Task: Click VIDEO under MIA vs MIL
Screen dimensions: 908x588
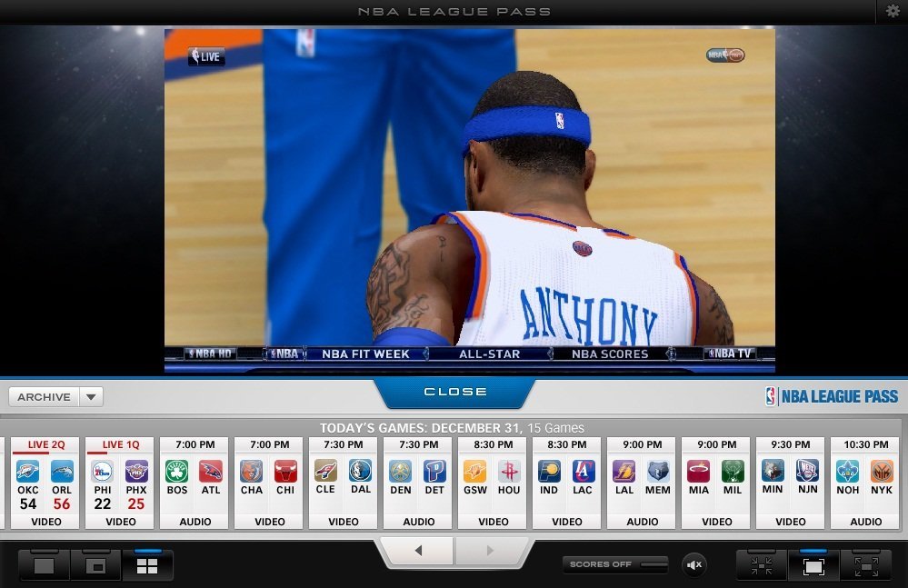Action: (x=717, y=522)
